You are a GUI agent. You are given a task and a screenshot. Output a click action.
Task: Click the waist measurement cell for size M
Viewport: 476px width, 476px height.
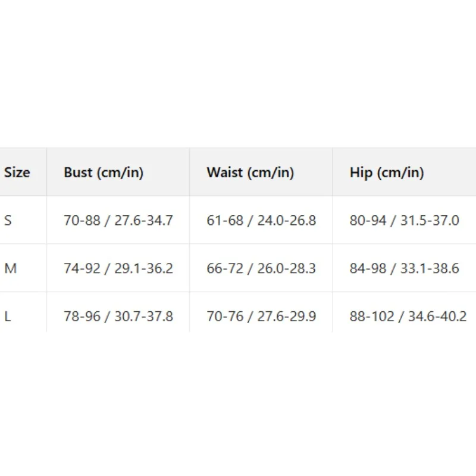coord(261,268)
